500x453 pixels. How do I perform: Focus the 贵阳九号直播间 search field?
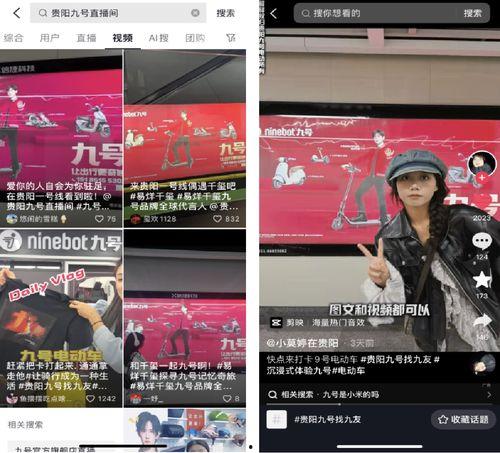click(x=118, y=13)
